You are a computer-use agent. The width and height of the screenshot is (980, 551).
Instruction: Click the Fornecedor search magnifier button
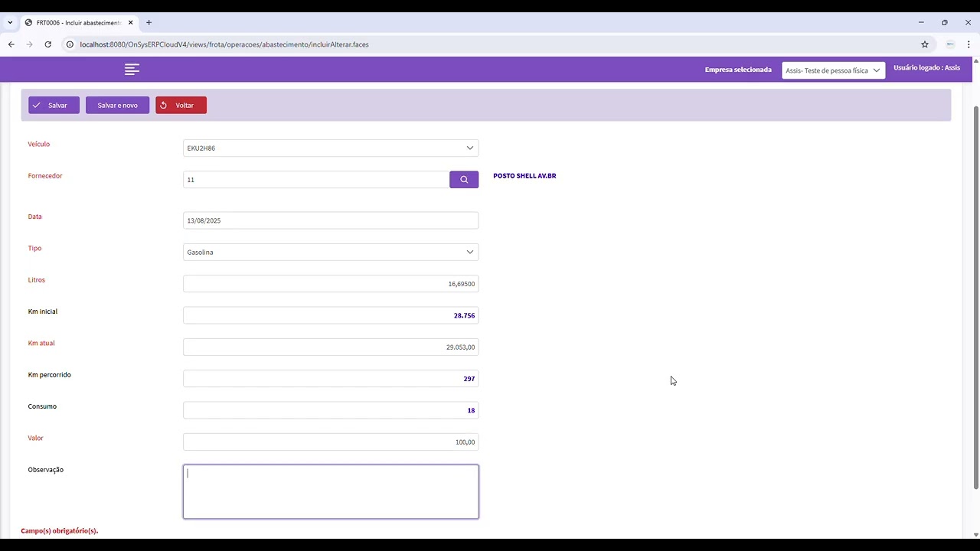(x=464, y=179)
